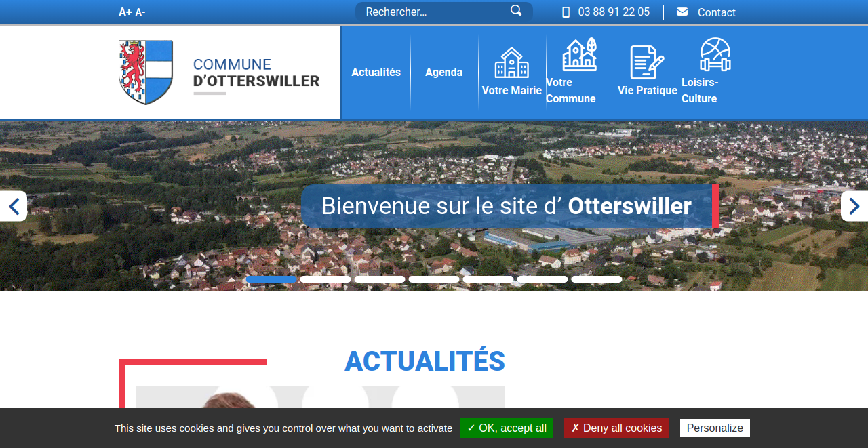The image size is (868, 448).
Task: Click the Bienvenue sur le site d'Otterswiller banner
Action: point(509,206)
